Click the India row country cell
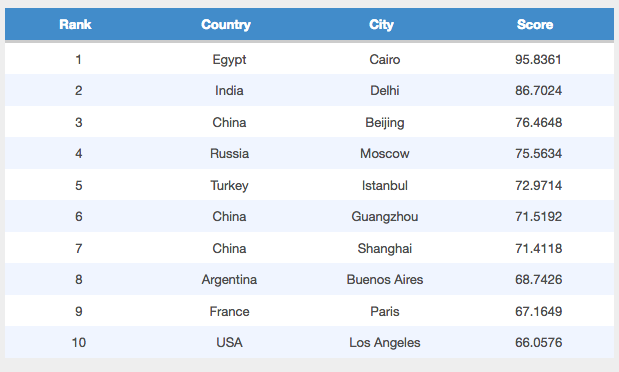 click(x=229, y=90)
